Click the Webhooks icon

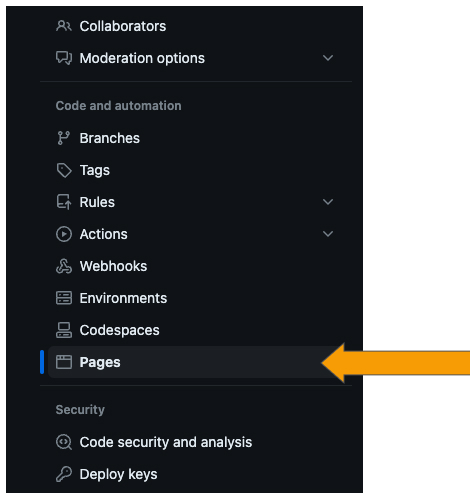coord(64,266)
